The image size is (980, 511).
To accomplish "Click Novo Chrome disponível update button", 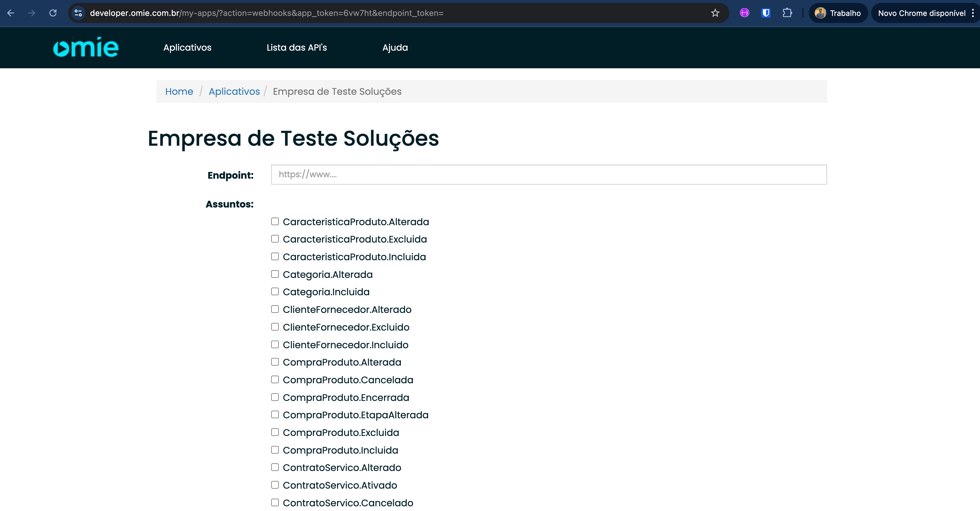I will [x=921, y=13].
